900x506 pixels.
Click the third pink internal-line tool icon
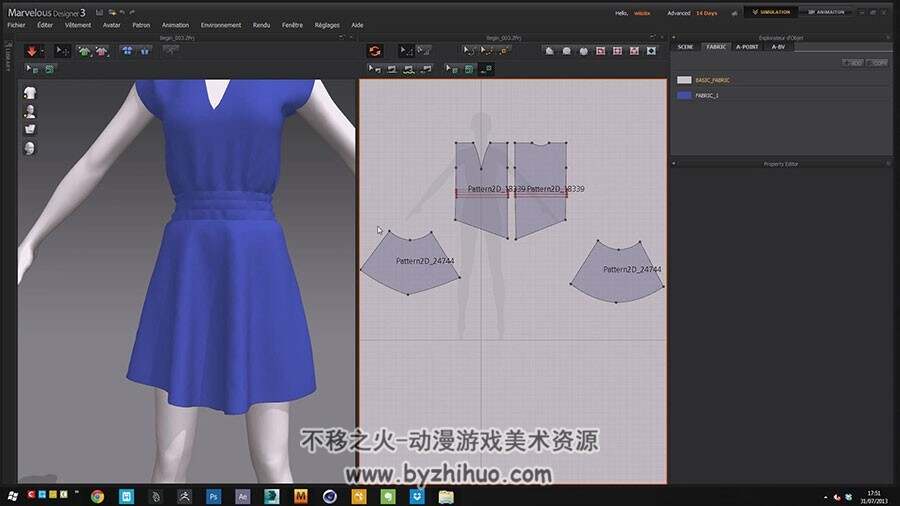(x=634, y=51)
